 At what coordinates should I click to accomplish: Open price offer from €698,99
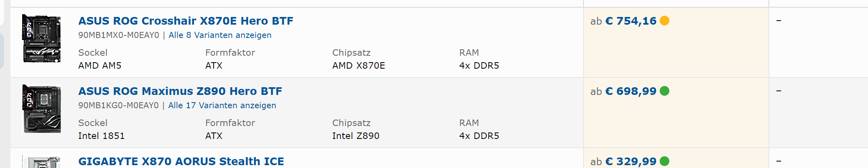631,91
